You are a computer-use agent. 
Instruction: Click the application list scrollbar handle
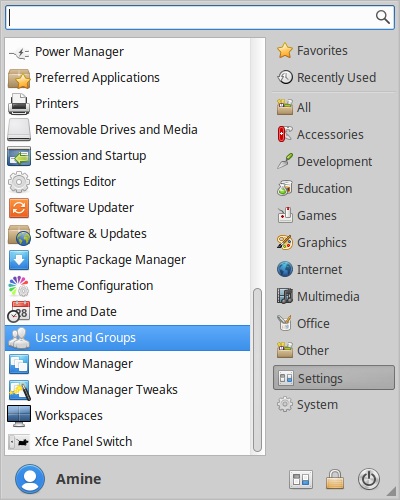[x=257, y=370]
